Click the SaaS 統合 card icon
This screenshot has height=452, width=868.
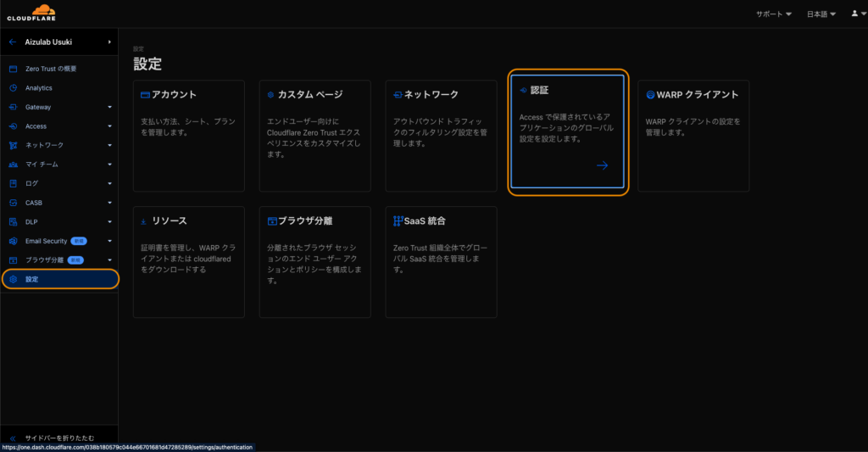coord(398,221)
